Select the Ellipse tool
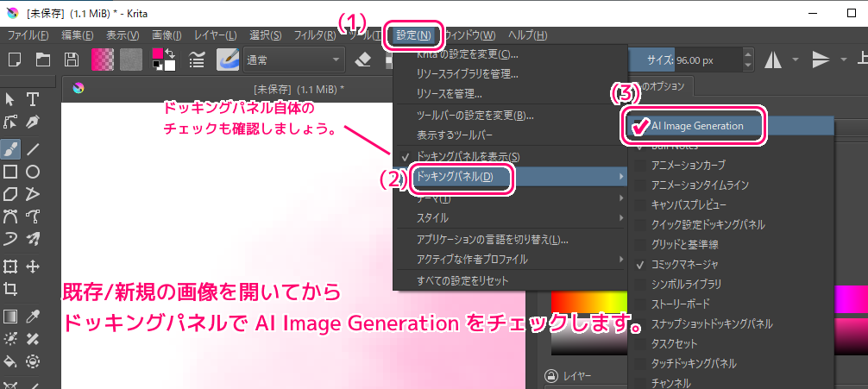 (x=33, y=172)
